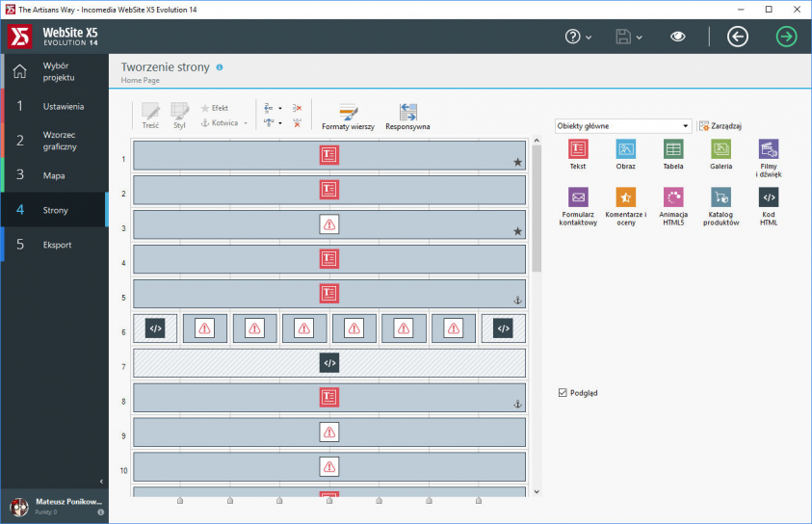Pick the Formularz kontaktowy object
Image resolution: width=812 pixels, height=524 pixels.
[x=578, y=197]
